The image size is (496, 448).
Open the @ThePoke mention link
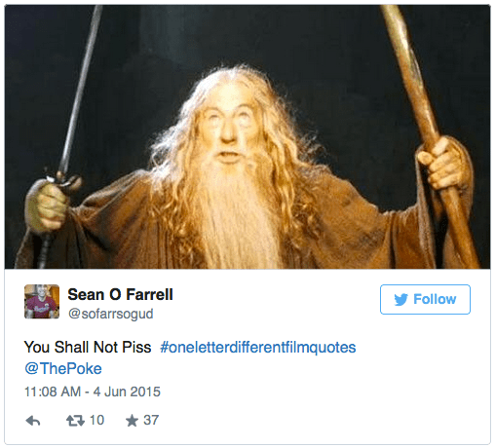point(63,369)
